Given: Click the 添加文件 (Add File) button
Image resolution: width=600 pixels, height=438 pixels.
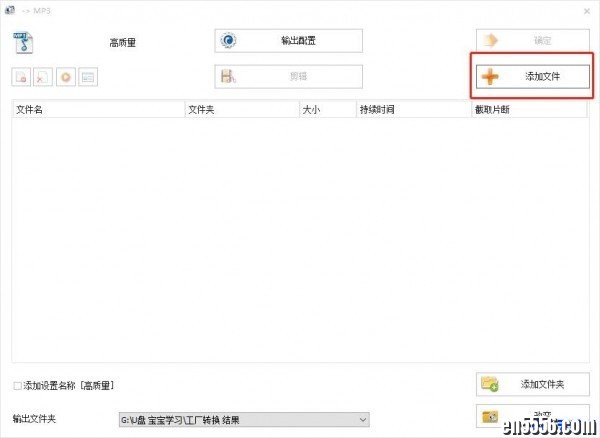Looking at the screenshot, I should (x=533, y=77).
